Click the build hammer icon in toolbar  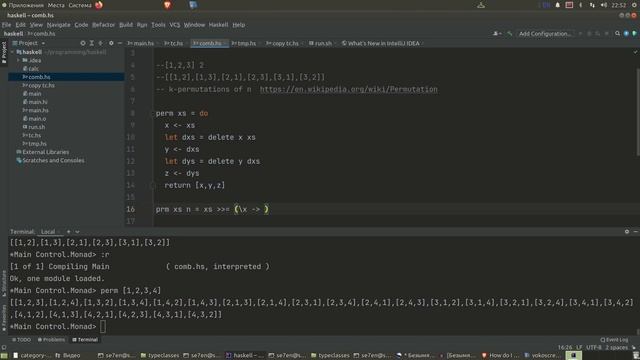click(510, 33)
